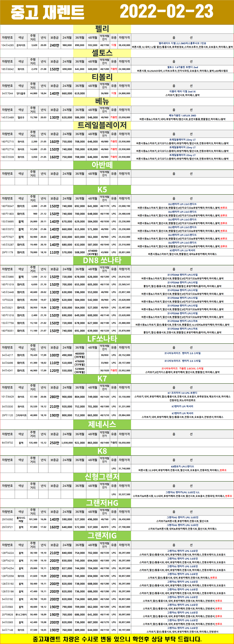Select the 셀토스 section heading
Viewport: 234px width, 644px height.
pos(102,53)
